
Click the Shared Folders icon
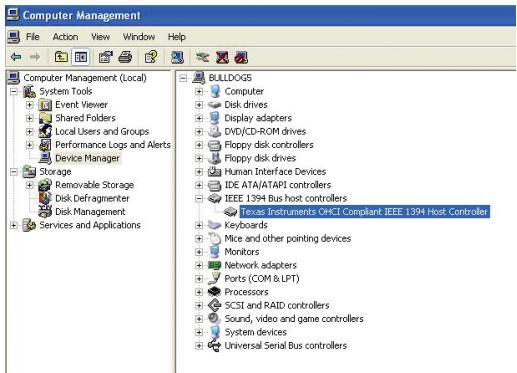pos(45,118)
